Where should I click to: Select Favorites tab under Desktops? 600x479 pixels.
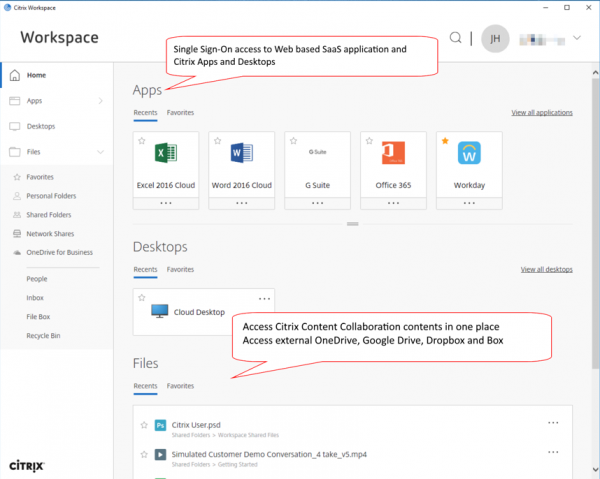tap(181, 270)
